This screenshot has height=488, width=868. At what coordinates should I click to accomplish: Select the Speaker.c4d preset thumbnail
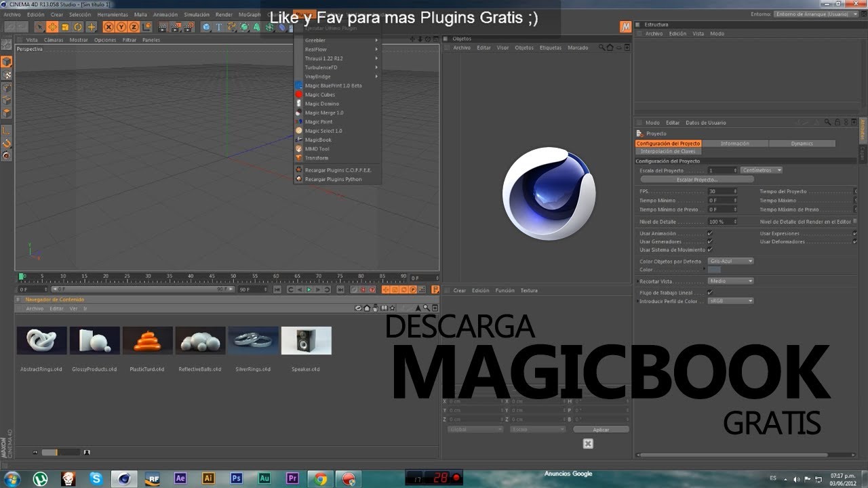point(307,340)
